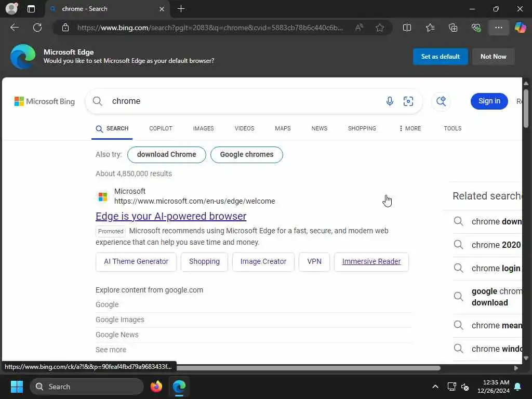The height and width of the screenshot is (399, 532).
Task: Open the Google News link
Action: (x=117, y=335)
